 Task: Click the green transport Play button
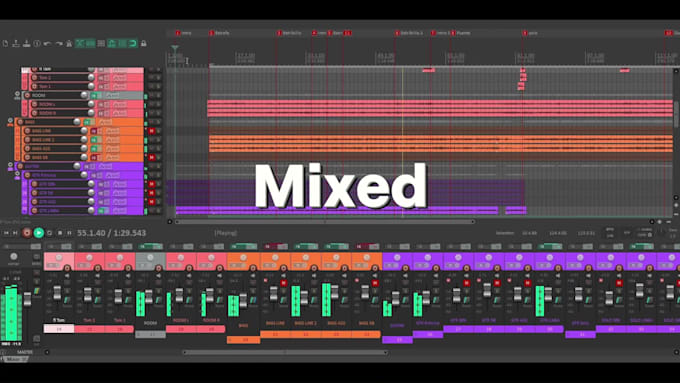coord(39,233)
